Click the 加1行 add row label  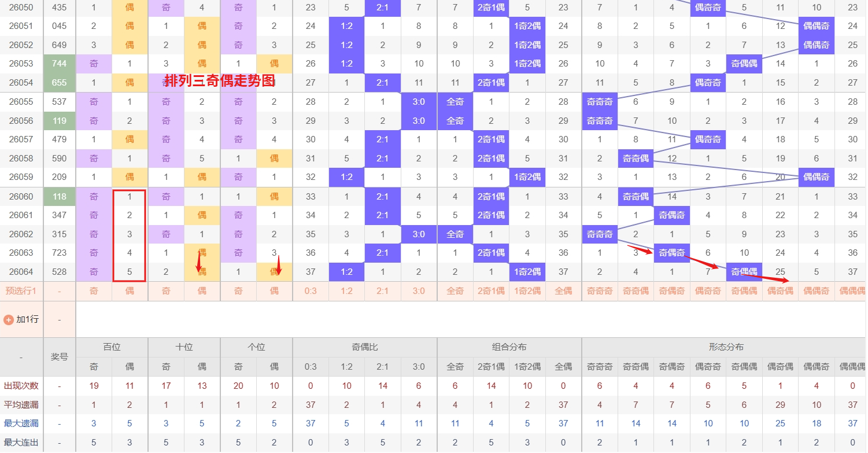click(x=27, y=319)
